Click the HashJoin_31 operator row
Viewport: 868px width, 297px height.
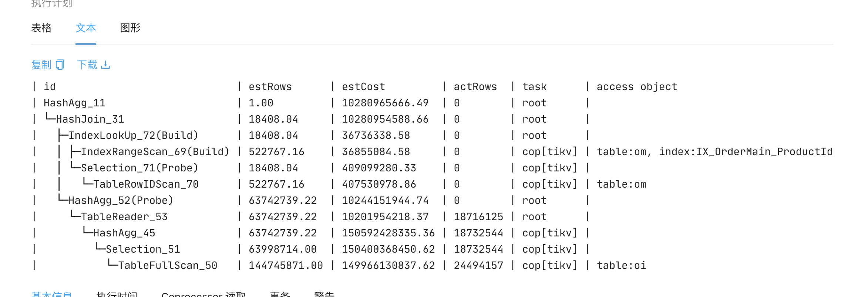click(x=90, y=119)
